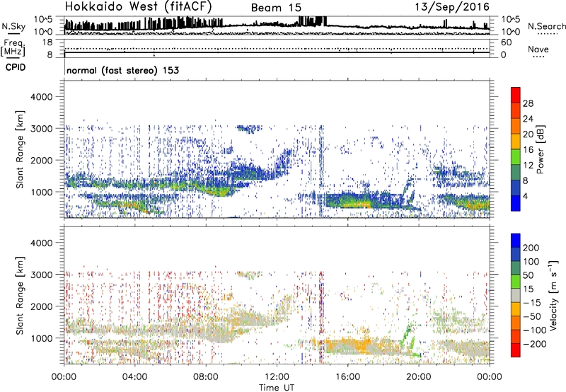Click the '18' frequency axis tick
This screenshot has width=566, height=392.
pos(47,42)
